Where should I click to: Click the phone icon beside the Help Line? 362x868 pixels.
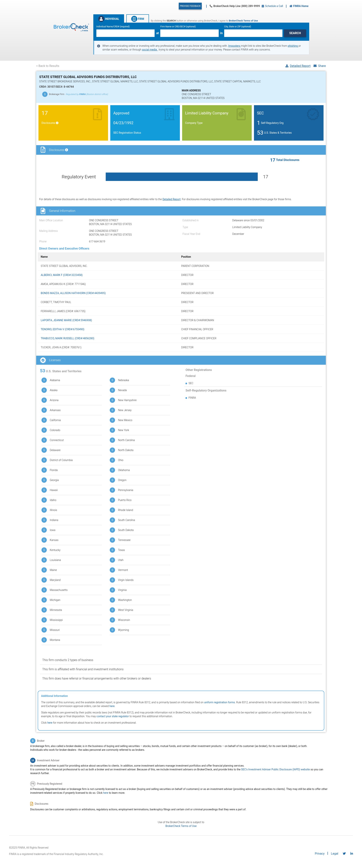coord(211,6)
